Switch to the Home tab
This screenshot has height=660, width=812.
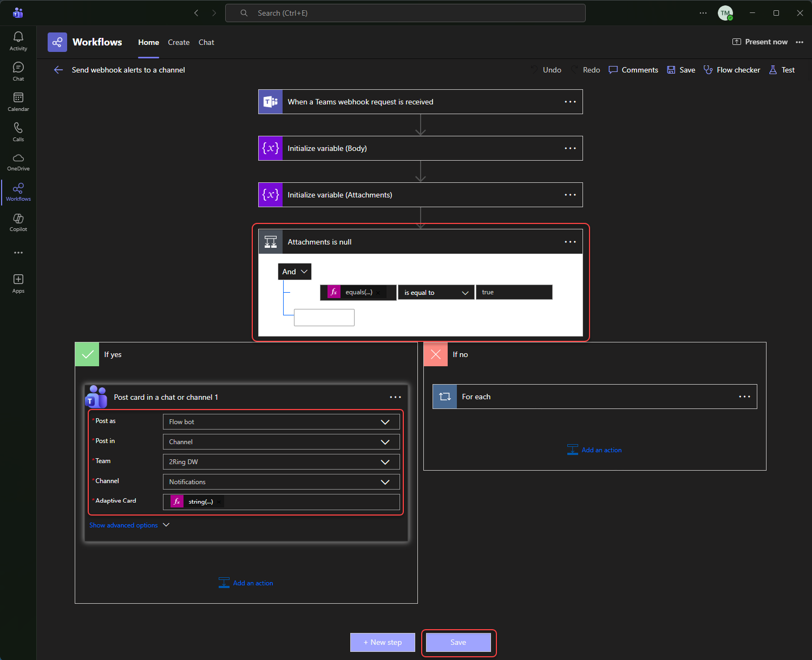(x=148, y=42)
